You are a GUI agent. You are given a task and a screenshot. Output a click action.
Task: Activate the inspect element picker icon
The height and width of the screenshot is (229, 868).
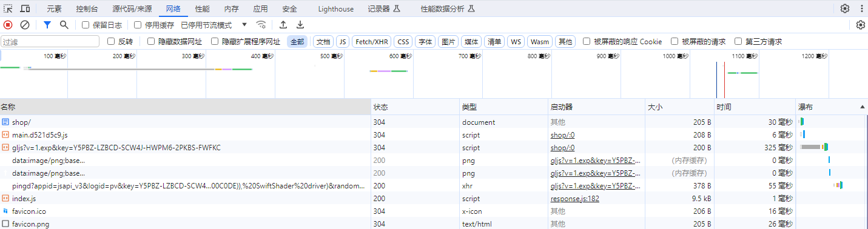pos(8,8)
